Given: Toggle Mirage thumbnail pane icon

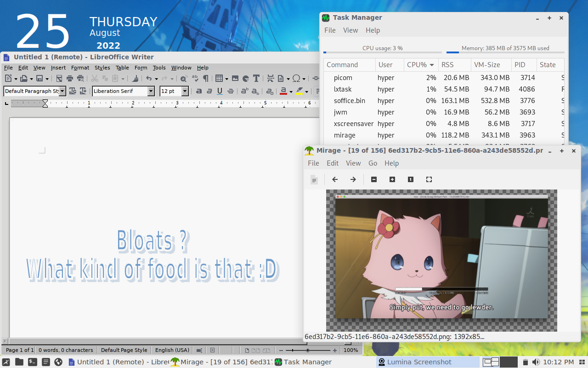Looking at the screenshot, I should pos(314,180).
